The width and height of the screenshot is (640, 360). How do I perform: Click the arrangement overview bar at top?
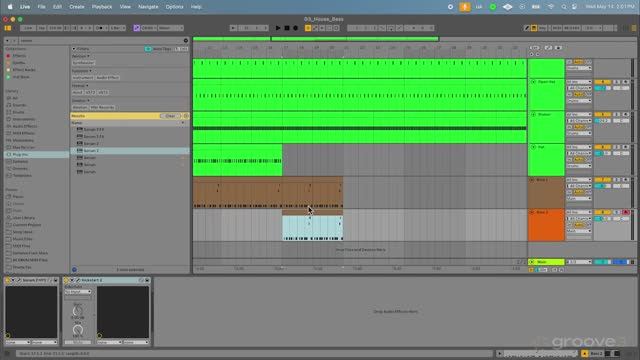point(316,39)
